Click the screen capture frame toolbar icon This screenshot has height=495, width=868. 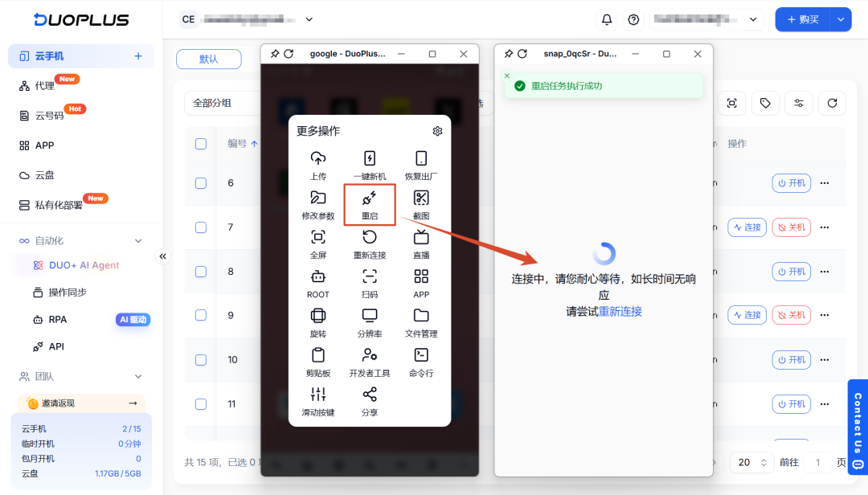[x=732, y=103]
